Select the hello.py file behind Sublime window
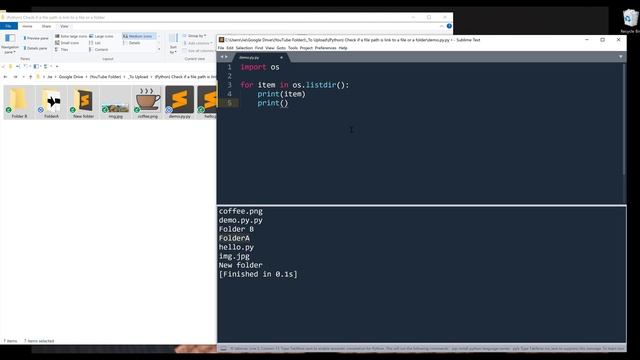 pyautogui.click(x=207, y=102)
